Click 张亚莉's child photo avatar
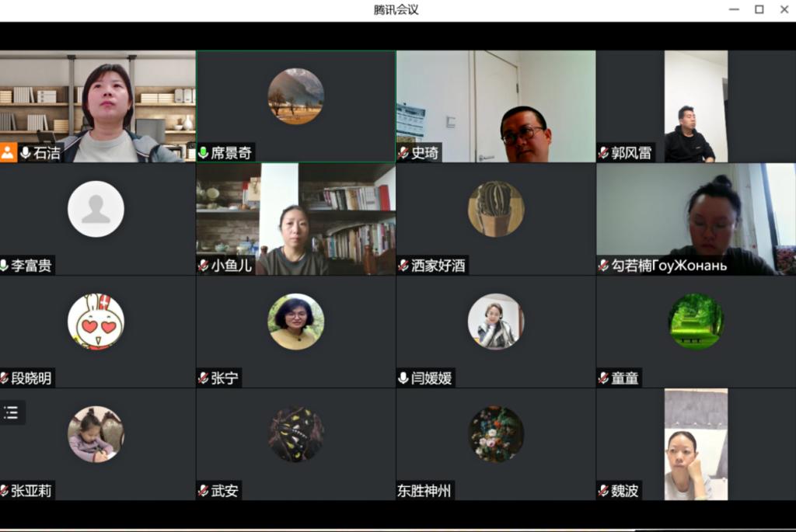Viewport: 796px width, 532px height. (96, 434)
